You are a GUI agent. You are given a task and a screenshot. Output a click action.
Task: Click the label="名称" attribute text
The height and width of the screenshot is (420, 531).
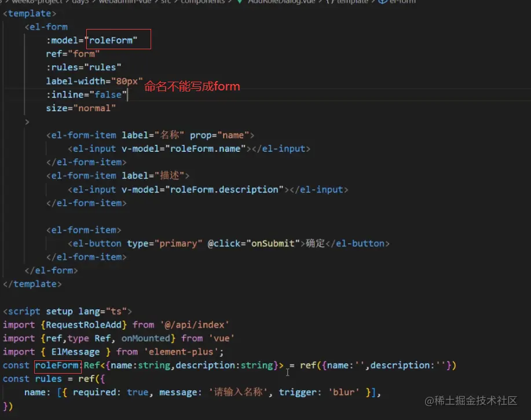pos(153,135)
